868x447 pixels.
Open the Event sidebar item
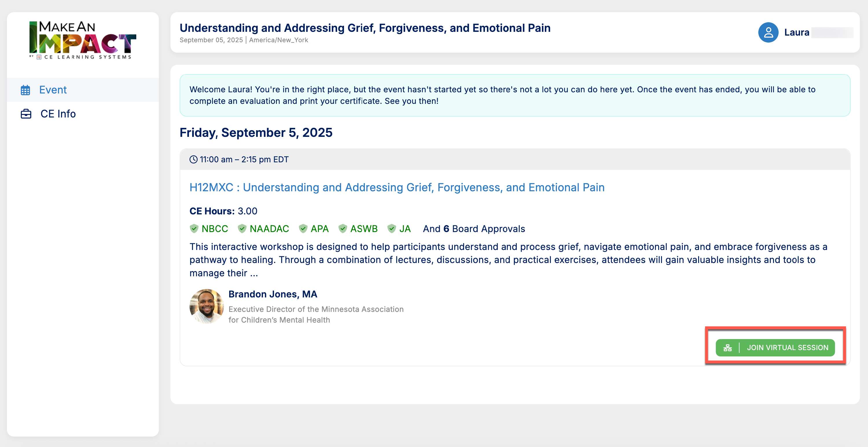[x=83, y=90]
